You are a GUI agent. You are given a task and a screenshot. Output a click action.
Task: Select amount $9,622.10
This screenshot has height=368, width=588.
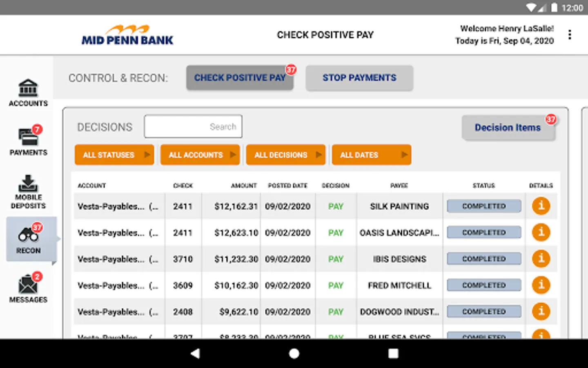(x=238, y=312)
